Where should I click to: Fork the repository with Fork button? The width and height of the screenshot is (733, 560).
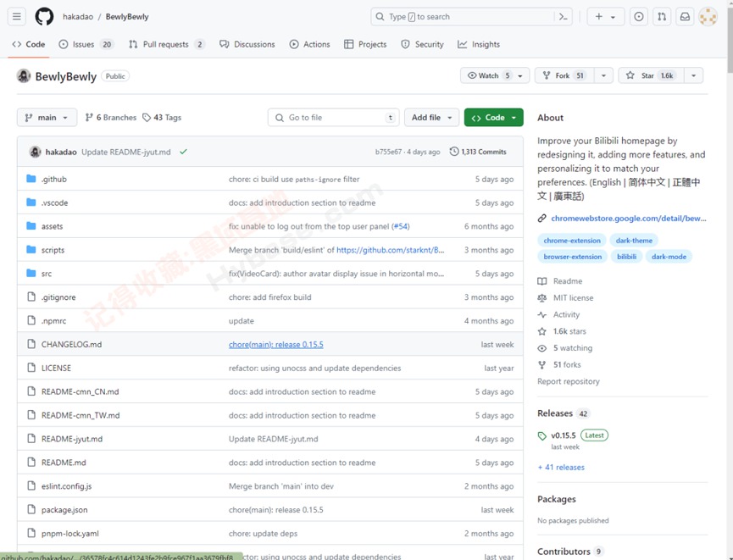(x=564, y=75)
